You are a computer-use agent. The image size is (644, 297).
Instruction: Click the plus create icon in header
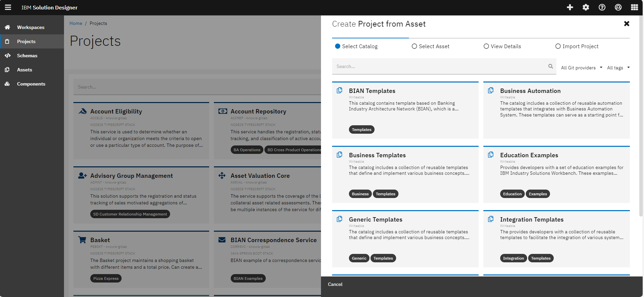click(x=570, y=7)
